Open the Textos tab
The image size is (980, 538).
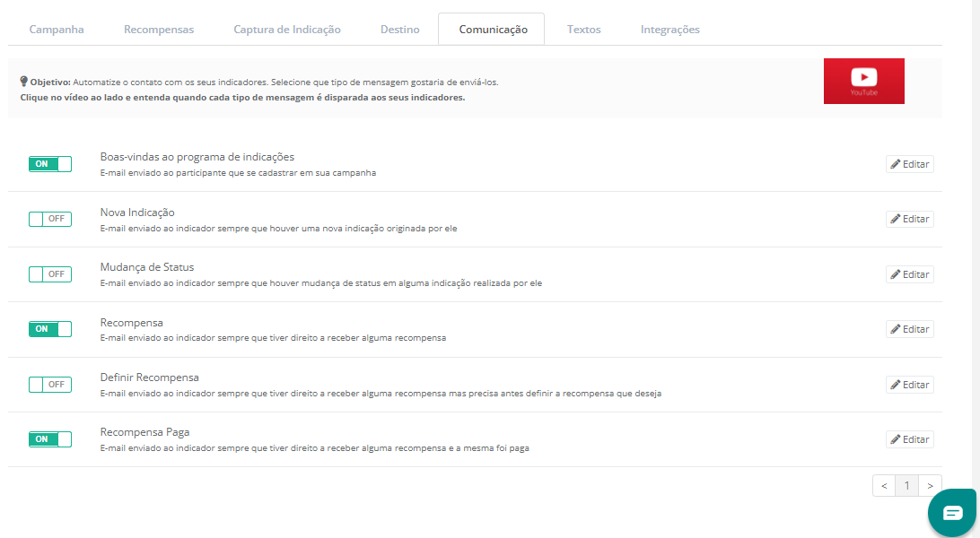(583, 30)
